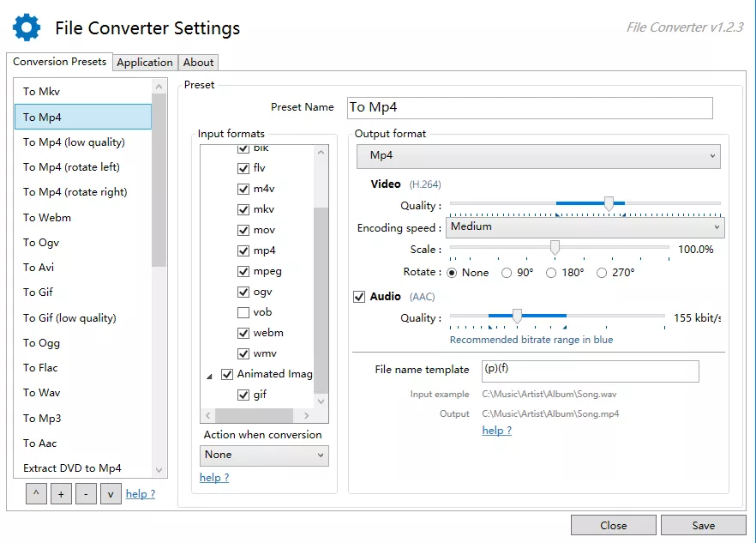Select the To Mp3 preset
This screenshot has height=543, width=756.
point(83,418)
